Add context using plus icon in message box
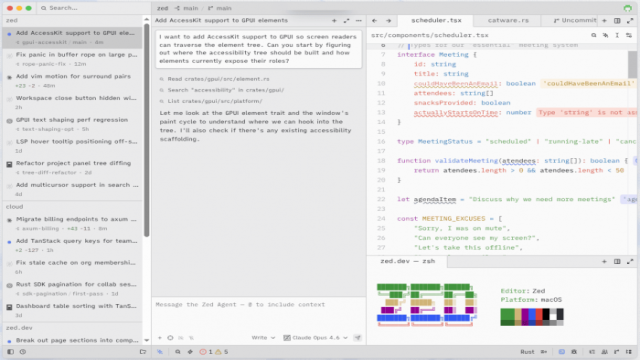Image resolution: width=640 pixels, height=360 pixels. point(160,338)
